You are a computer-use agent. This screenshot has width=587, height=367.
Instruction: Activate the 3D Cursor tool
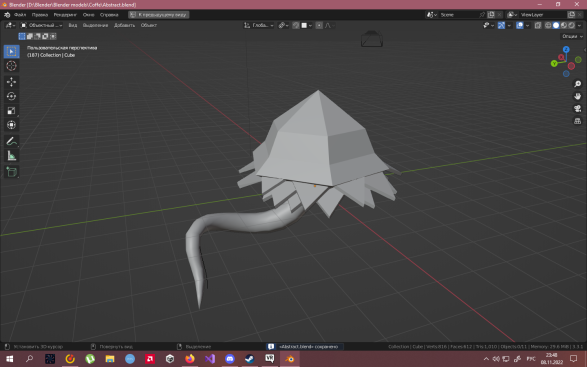click(x=11, y=66)
